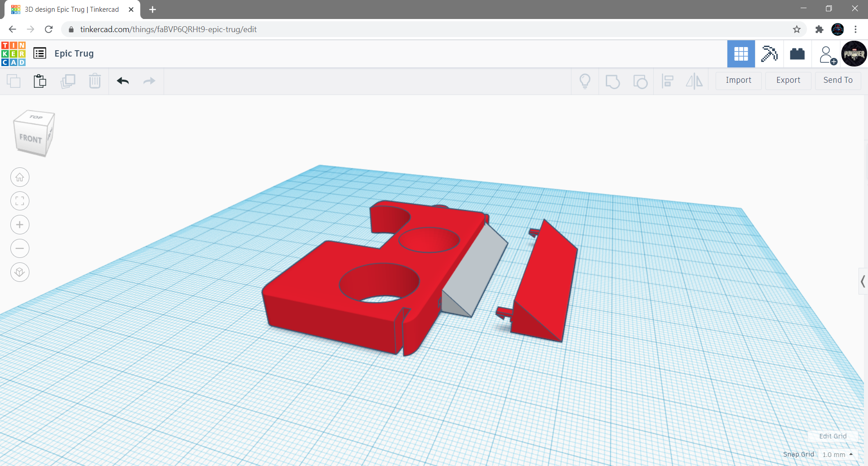Close the Tinkercad browser tab
Image resolution: width=868 pixels, height=466 pixels.
pos(131,10)
